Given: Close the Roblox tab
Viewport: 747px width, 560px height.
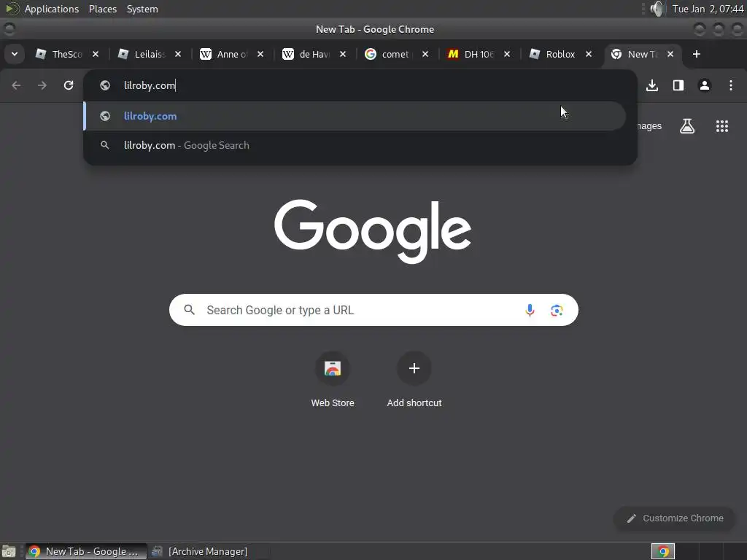Looking at the screenshot, I should 589,54.
